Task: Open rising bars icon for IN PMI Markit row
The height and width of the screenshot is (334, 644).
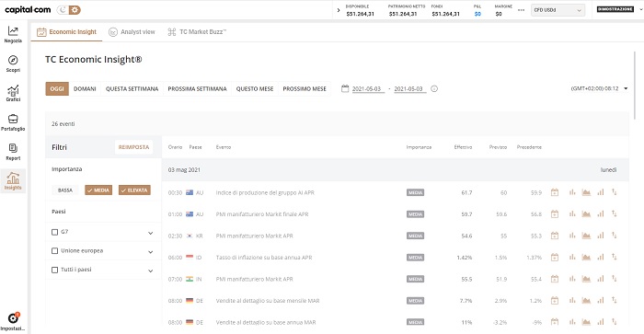Action: coord(601,279)
